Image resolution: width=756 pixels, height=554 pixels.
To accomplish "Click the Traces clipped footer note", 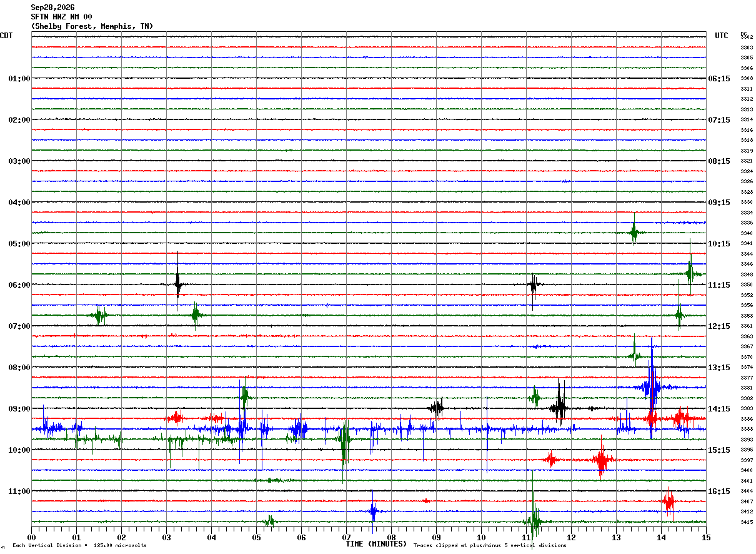I will tap(490, 545).
